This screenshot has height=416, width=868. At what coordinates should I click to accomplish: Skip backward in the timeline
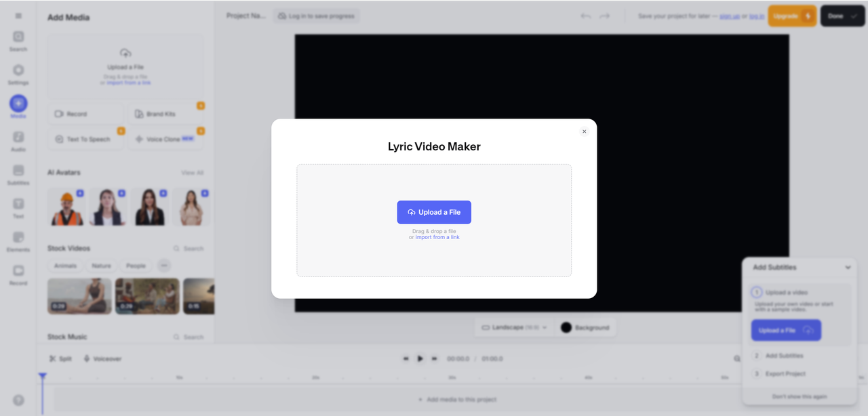pos(406,358)
